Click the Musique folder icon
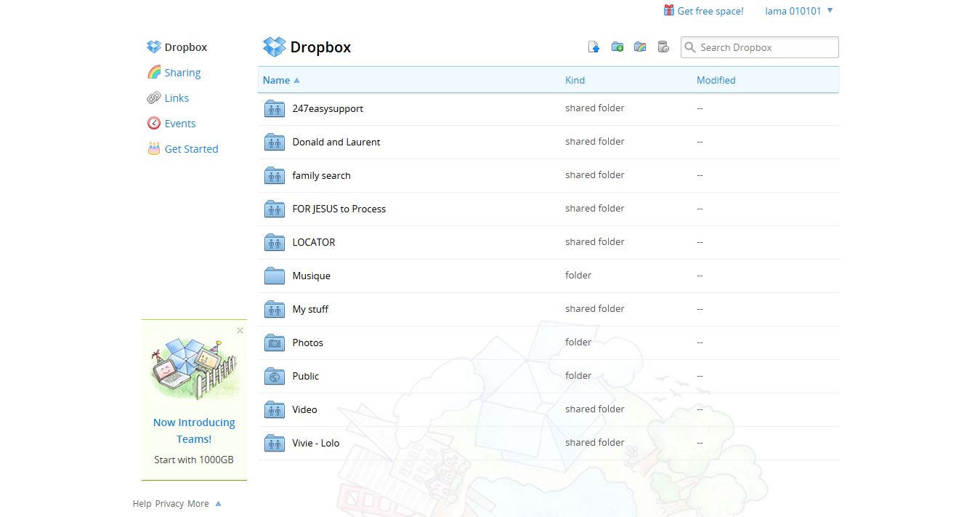 coord(275,276)
